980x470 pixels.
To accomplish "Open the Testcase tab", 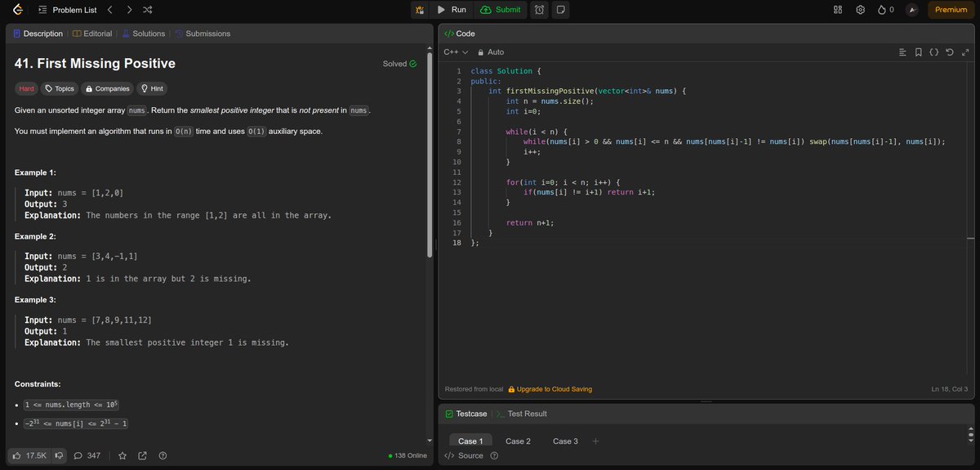I will pyautogui.click(x=465, y=414).
